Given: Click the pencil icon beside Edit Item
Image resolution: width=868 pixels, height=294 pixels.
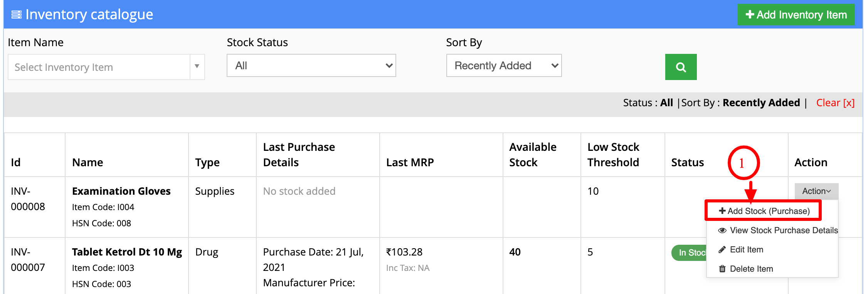Looking at the screenshot, I should (x=722, y=250).
